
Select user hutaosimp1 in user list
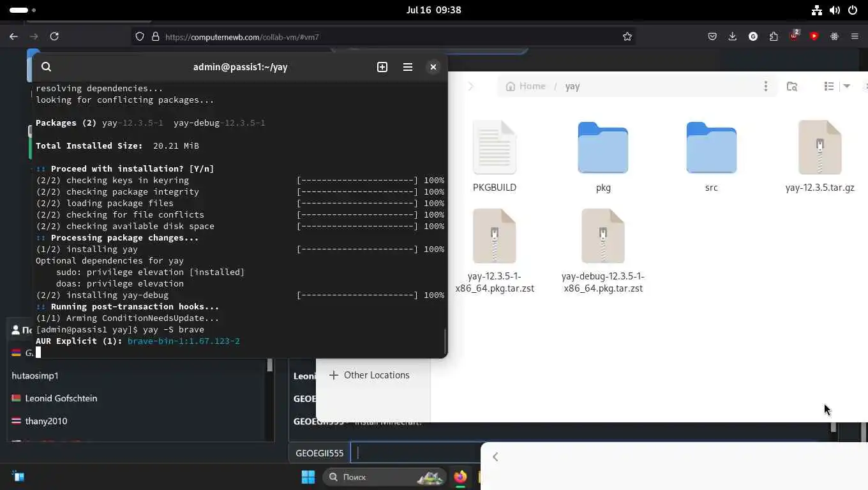tap(35, 376)
